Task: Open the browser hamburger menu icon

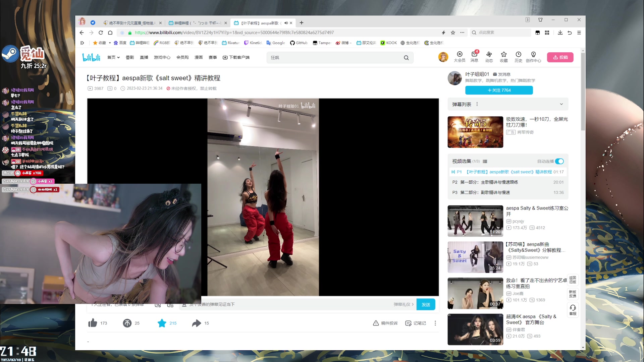Action: tap(579, 33)
